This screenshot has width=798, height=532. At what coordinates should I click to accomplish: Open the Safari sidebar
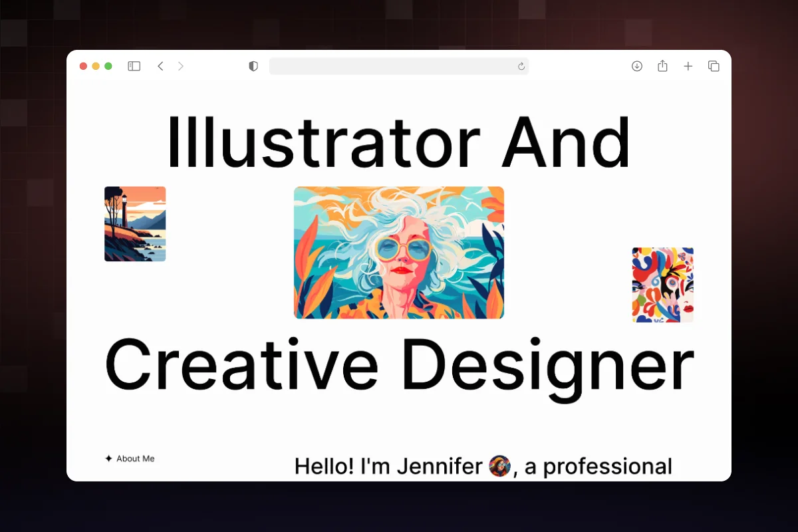coord(134,66)
